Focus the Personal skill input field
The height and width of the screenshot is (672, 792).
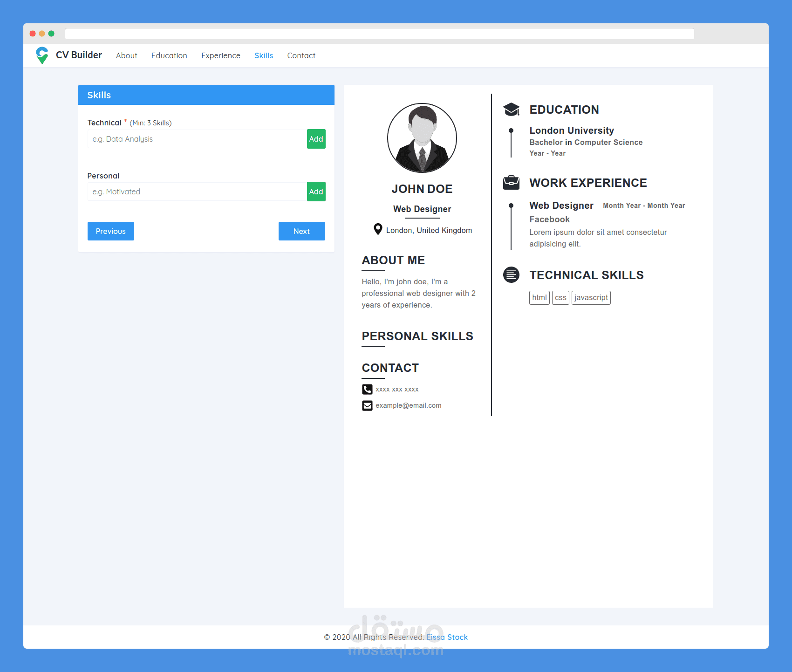pos(197,192)
